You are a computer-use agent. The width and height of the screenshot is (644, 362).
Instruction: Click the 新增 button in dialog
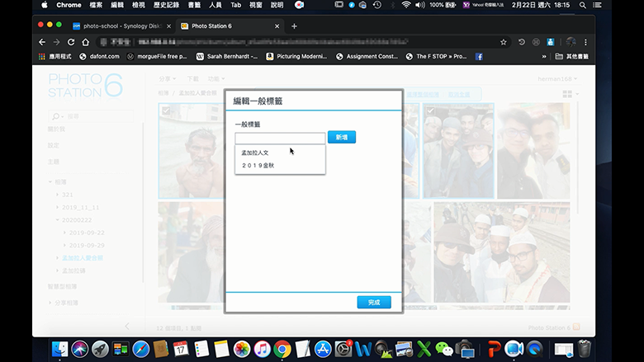tap(342, 138)
